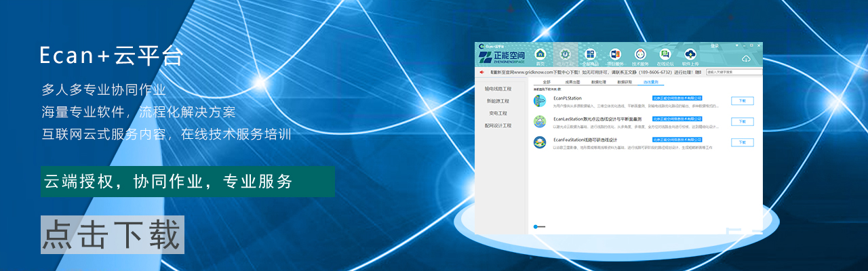Switch to the 数据获取 tab
The height and width of the screenshot is (271, 868).
tap(625, 82)
